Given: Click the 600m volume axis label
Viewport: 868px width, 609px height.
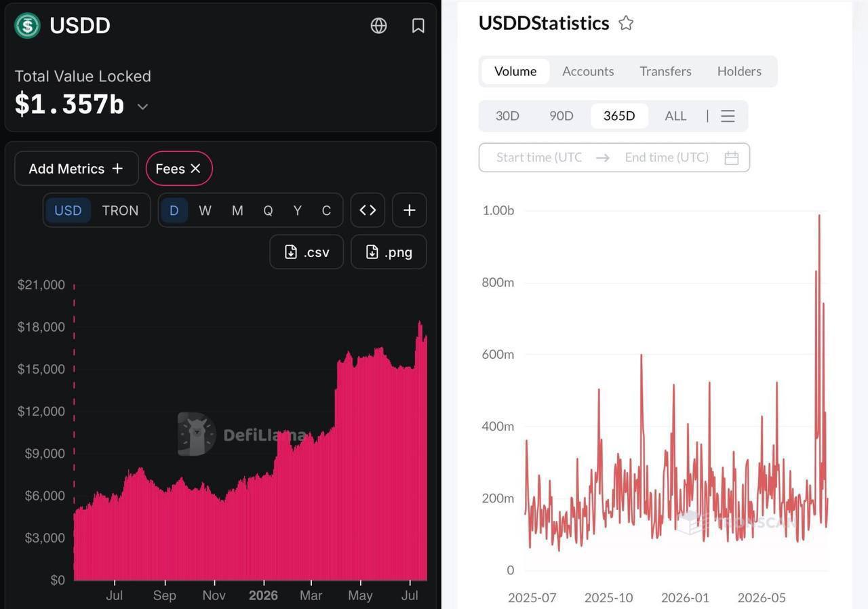Looking at the screenshot, I should 498,354.
